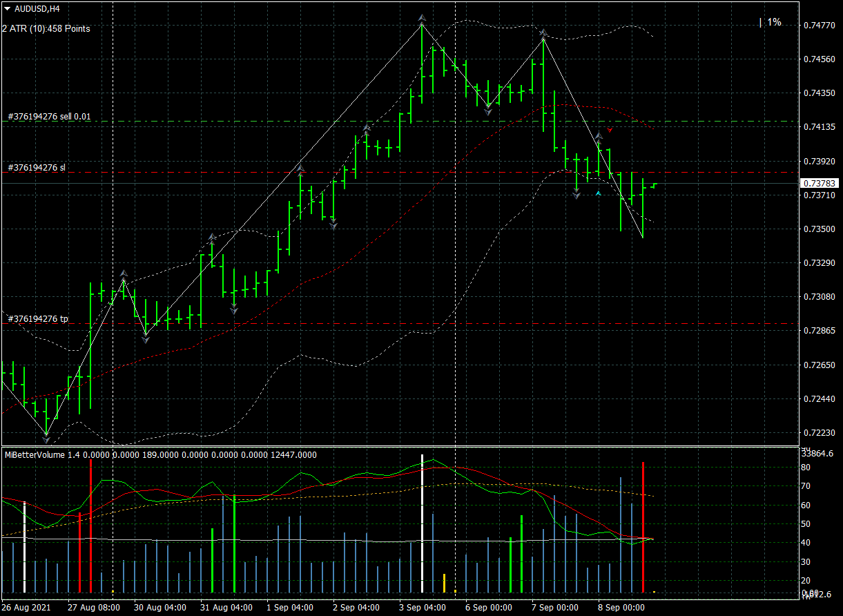Click the 3 Sep 04:00 time label
This screenshot has height=616, width=843.
coord(423,608)
